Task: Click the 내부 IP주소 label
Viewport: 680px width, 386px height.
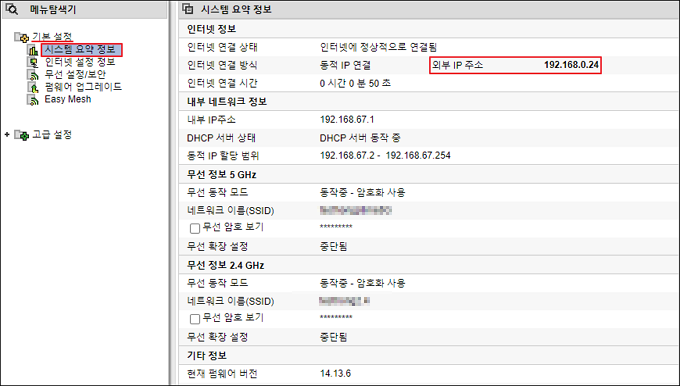Action: tap(211, 119)
